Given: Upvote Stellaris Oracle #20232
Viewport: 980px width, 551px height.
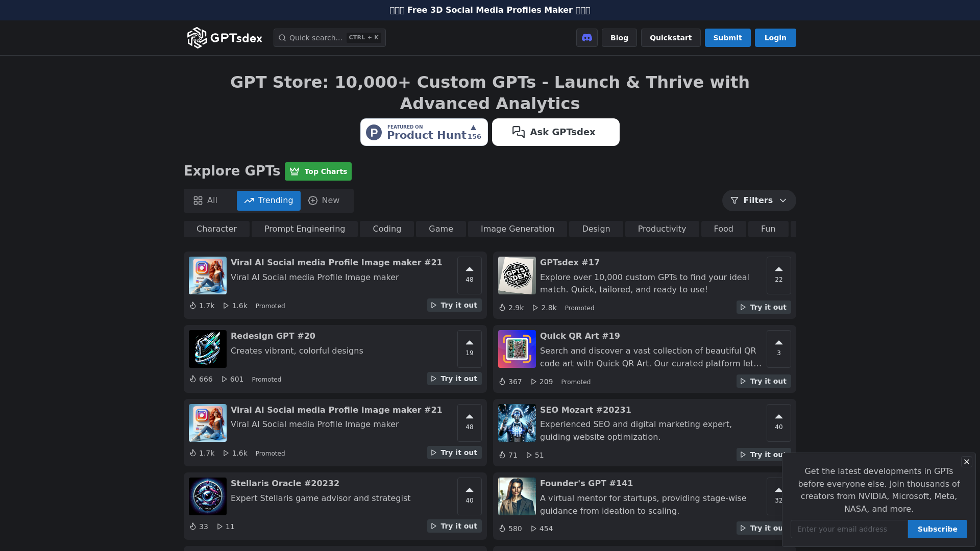Looking at the screenshot, I should [x=469, y=496].
